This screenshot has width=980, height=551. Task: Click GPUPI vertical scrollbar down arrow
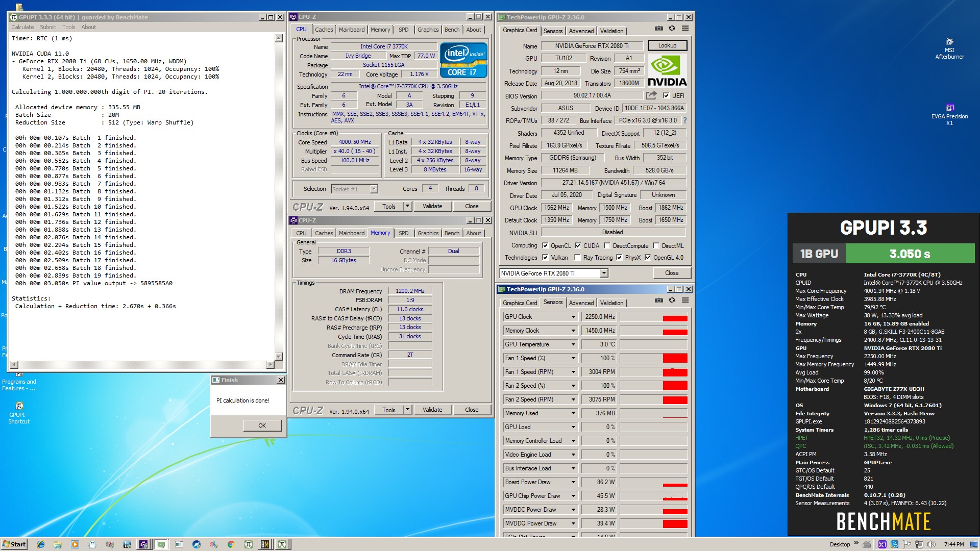pos(279,357)
